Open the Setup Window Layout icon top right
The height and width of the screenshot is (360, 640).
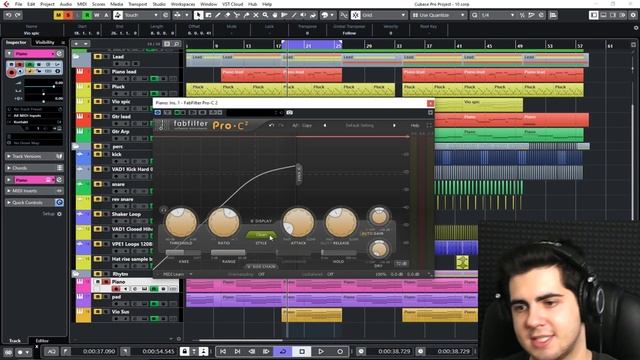tap(633, 15)
